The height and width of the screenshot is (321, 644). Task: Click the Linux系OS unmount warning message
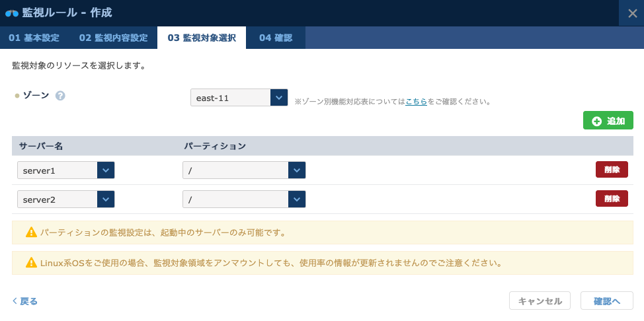271,263
